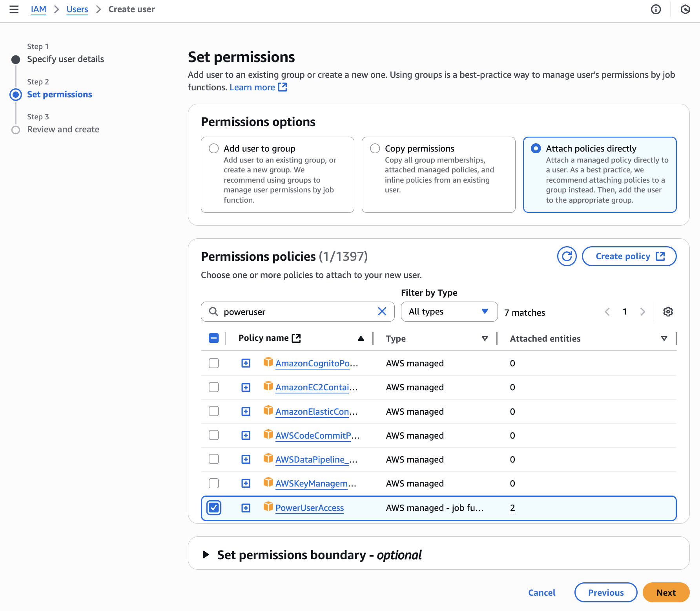700x611 pixels.
Task: Refresh the permissions policies list
Action: click(x=567, y=256)
